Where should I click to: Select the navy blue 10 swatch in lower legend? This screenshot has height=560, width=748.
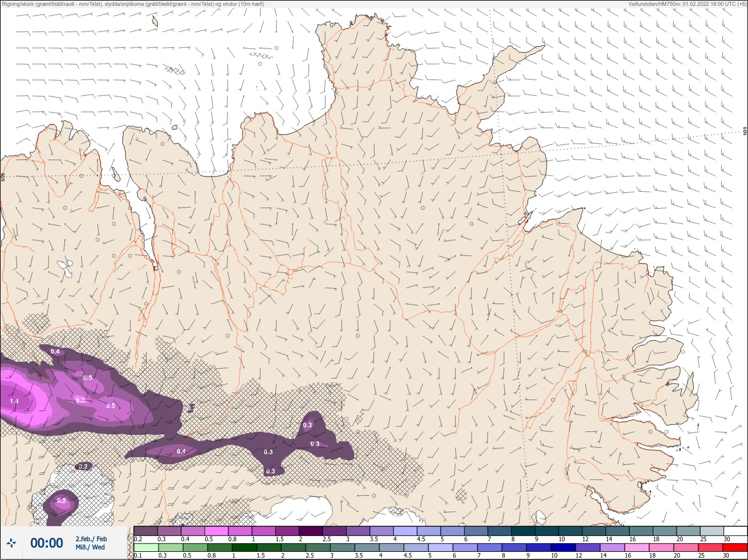pyautogui.click(x=563, y=548)
